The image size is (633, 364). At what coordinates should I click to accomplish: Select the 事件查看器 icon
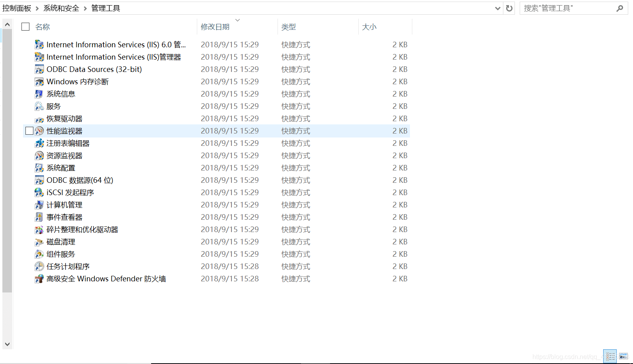[39, 217]
